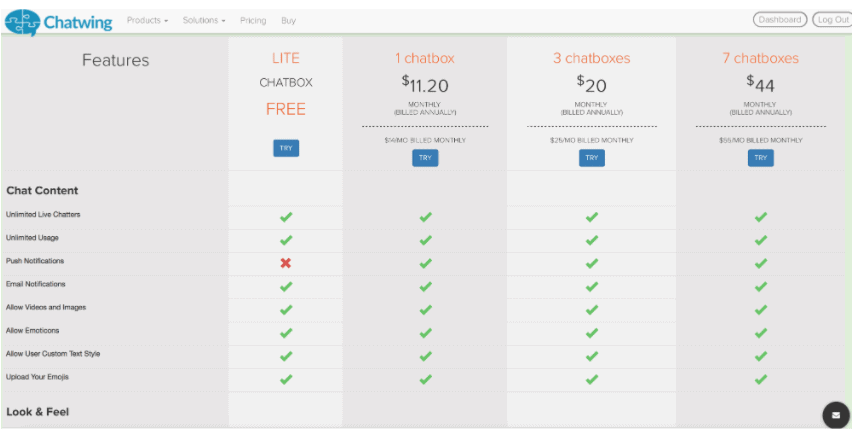Open the Buy menu item

[288, 21]
